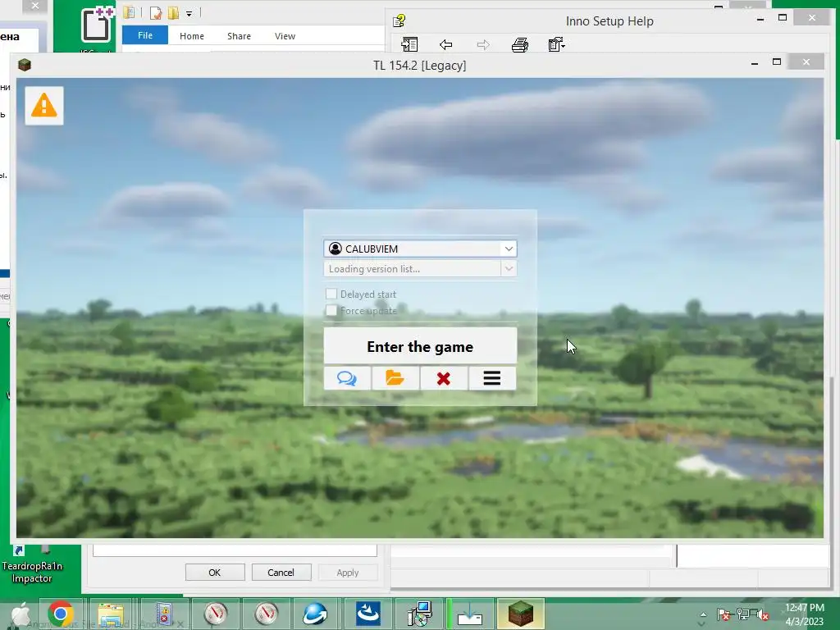Open Google Chrome from the taskbar

pyautogui.click(x=61, y=614)
